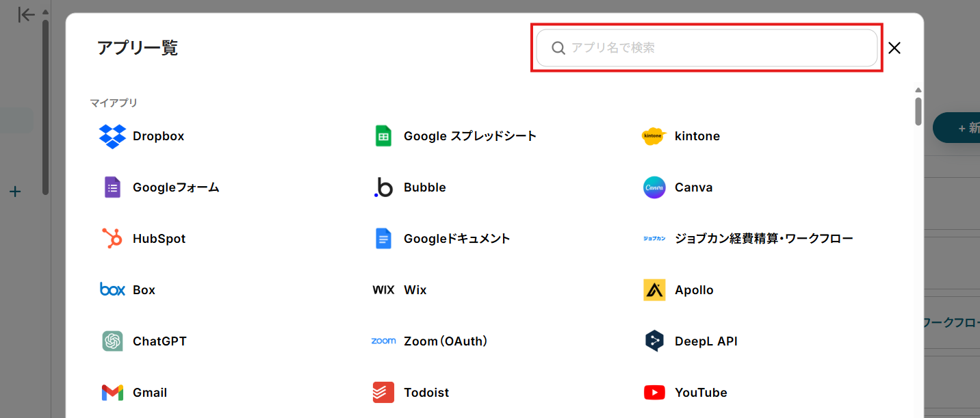The image size is (980, 418).
Task: Choose the YouTube app label
Action: click(701, 393)
